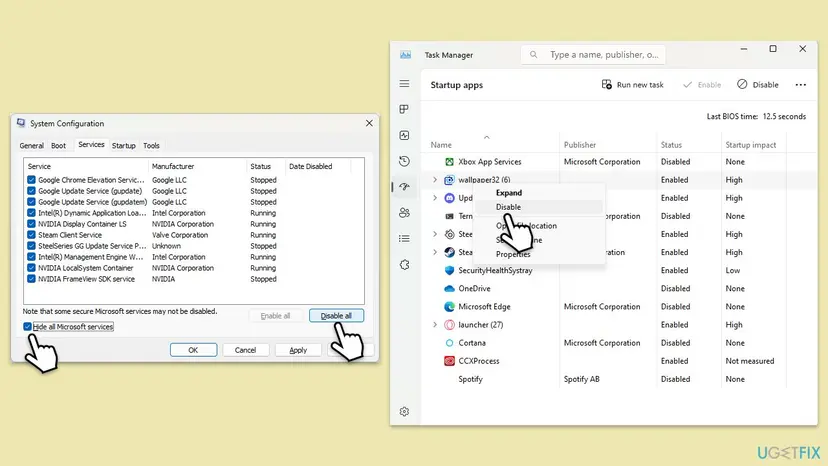828x466 pixels.
Task: Open the three-dot more options menu
Action: point(801,85)
